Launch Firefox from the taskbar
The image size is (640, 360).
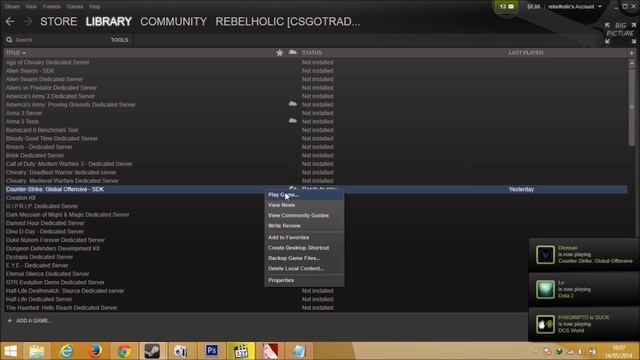click(x=95, y=351)
